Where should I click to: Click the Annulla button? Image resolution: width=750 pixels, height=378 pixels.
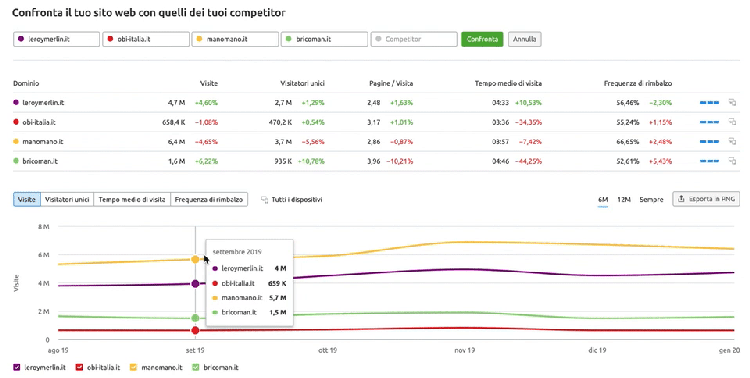coord(524,39)
